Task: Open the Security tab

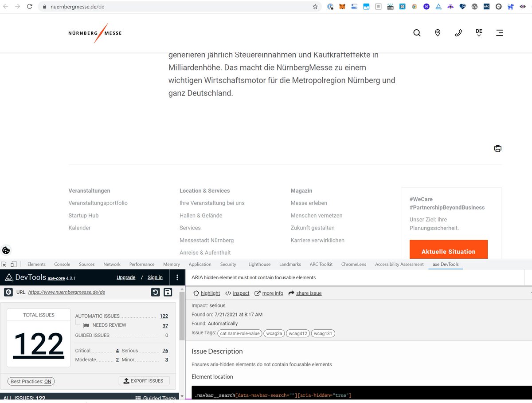Action: pyautogui.click(x=228, y=264)
